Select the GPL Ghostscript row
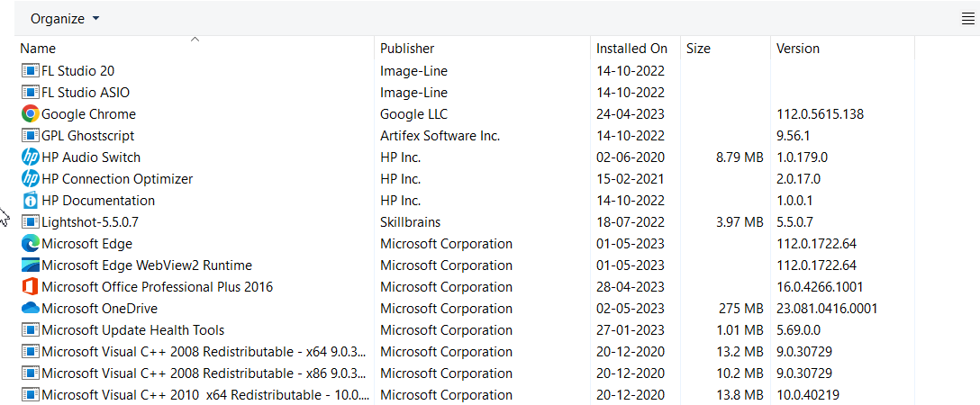This screenshot has width=980, height=405. pyautogui.click(x=87, y=136)
